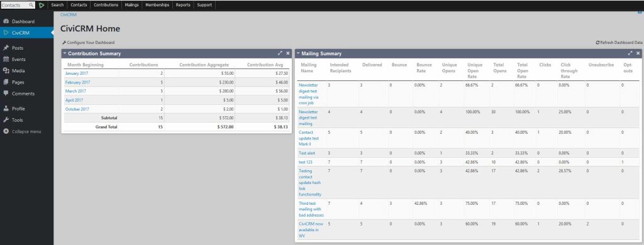Maximize the Mailing Summary dashlet
The height and width of the screenshot is (245, 644).
click(x=630, y=53)
